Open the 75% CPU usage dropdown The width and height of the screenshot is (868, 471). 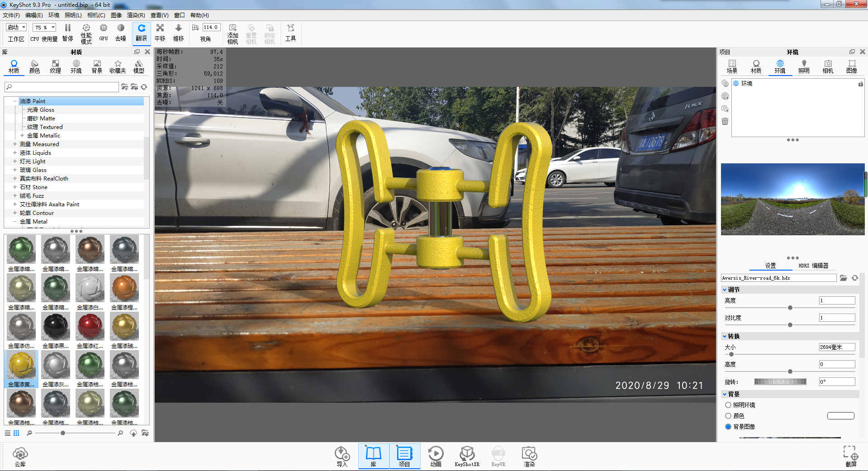tap(44, 27)
